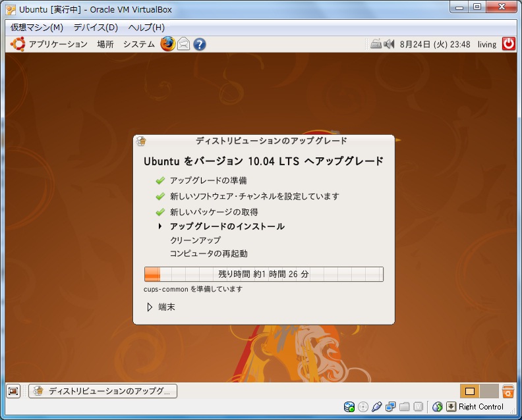The image size is (522, 420).
Task: Switch to second workspace in switcher
Action: pyautogui.click(x=488, y=391)
